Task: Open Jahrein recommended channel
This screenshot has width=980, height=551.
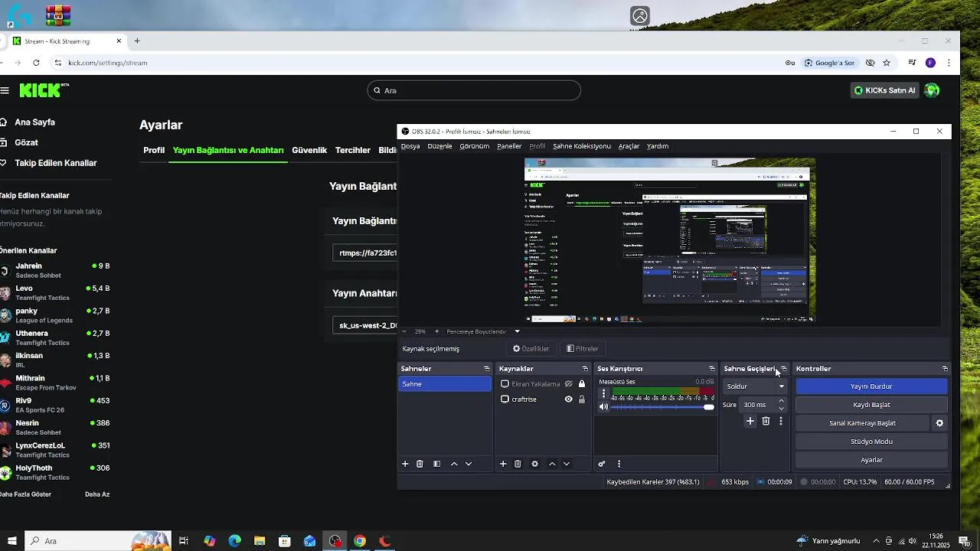Action: 55,270
